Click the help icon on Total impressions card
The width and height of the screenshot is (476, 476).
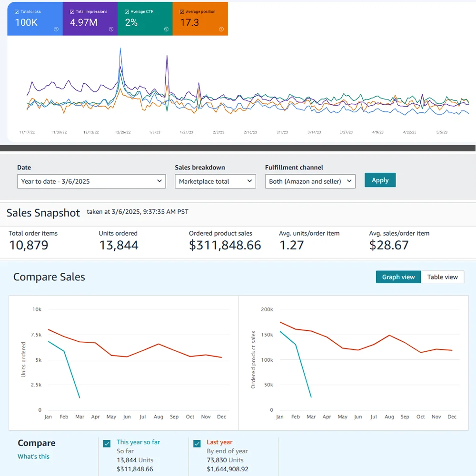(x=111, y=29)
